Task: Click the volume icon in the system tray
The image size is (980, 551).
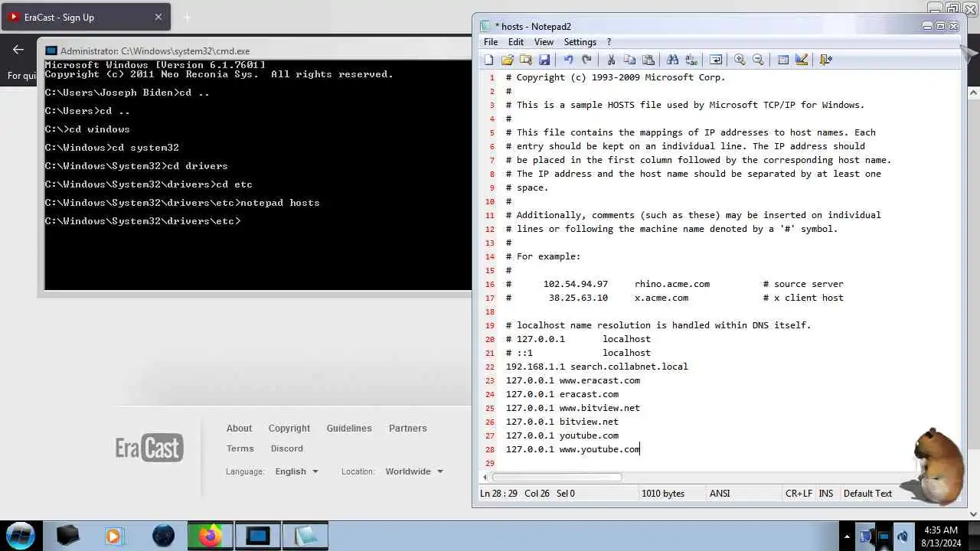Action: [903, 536]
